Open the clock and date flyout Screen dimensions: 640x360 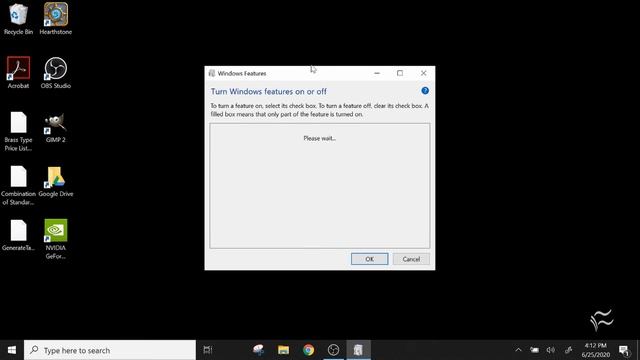pyautogui.click(x=596, y=350)
